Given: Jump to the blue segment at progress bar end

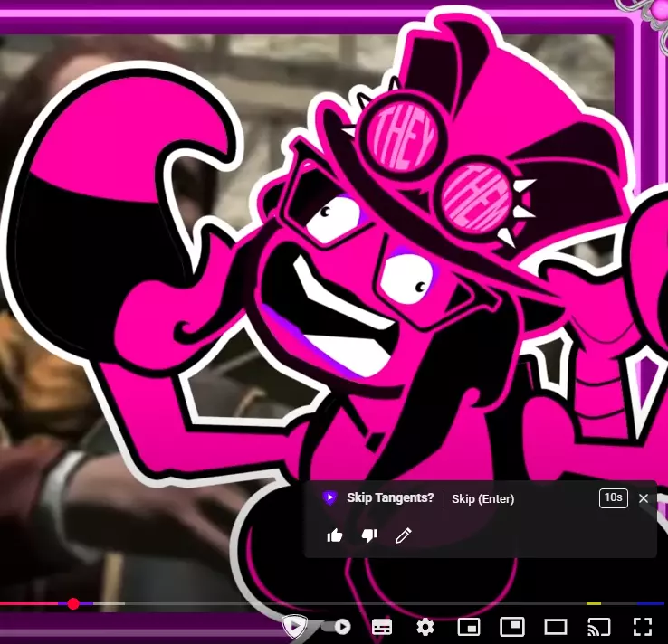Looking at the screenshot, I should coord(651,603).
